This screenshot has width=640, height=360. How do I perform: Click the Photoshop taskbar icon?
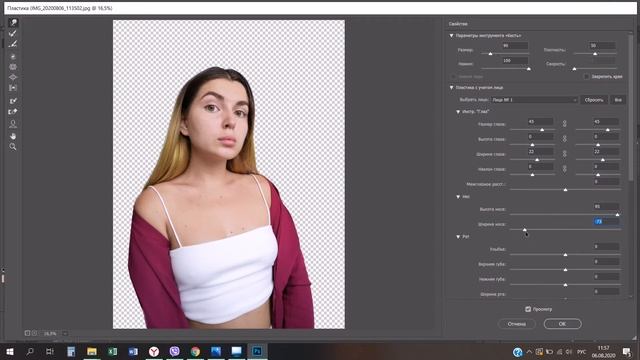point(257,351)
